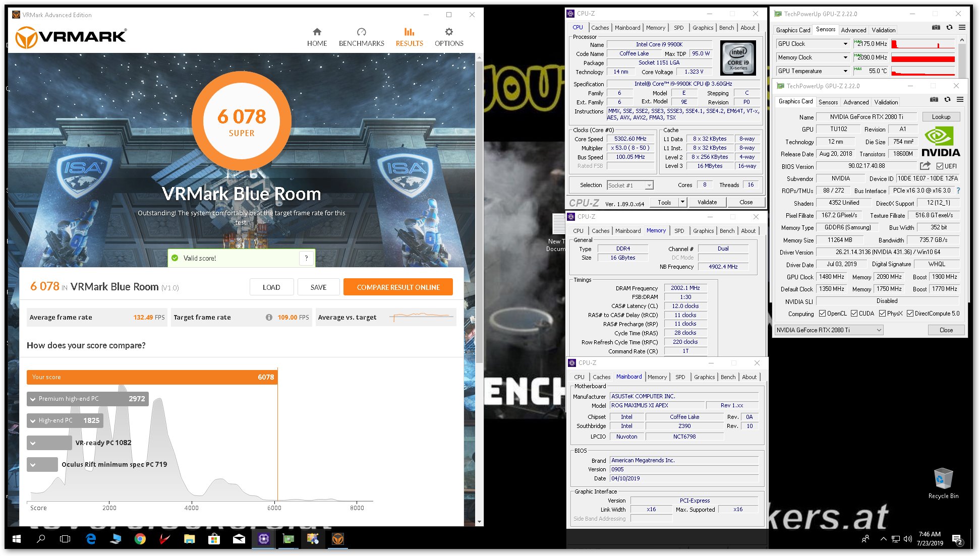
Task: Open the notification center in the taskbar
Action: (x=957, y=539)
